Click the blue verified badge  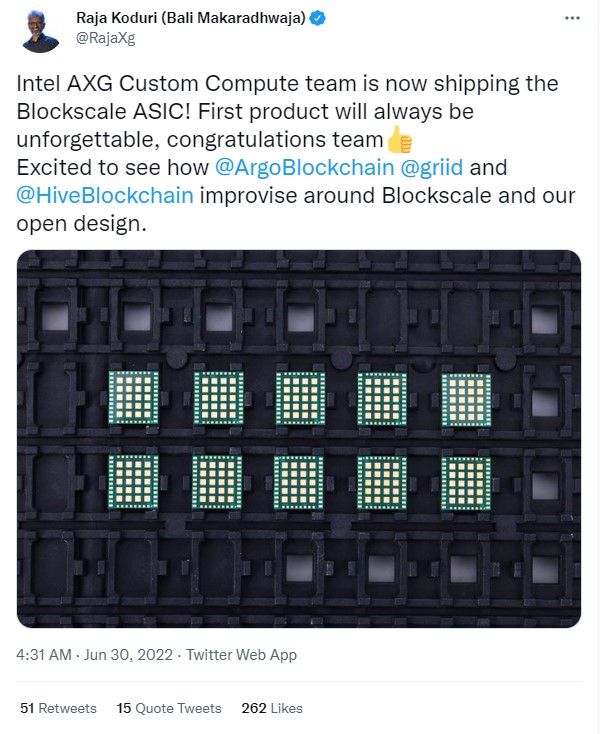(x=319, y=18)
